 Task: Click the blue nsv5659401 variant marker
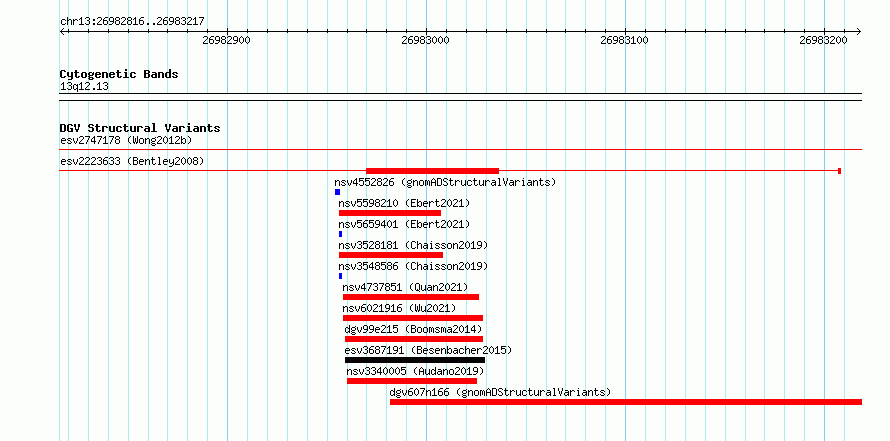pyautogui.click(x=341, y=234)
